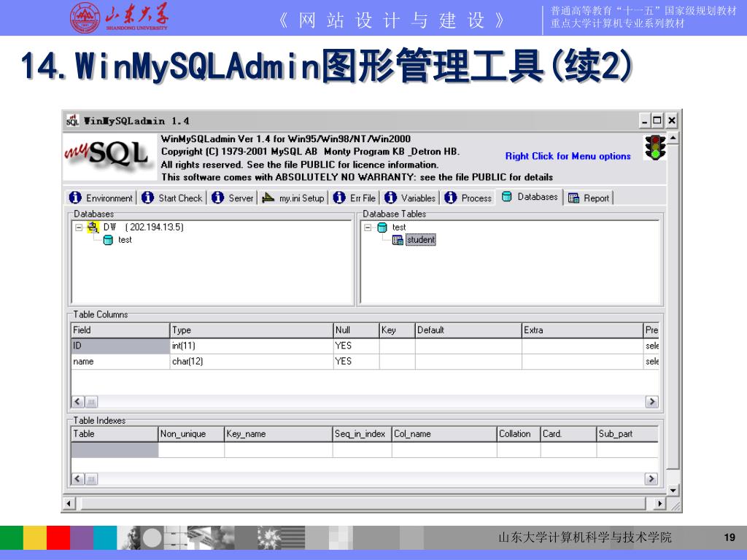Click the Shandong University logo emblem
Image resolution: width=747 pixels, height=560 pixels.
(x=85, y=17)
